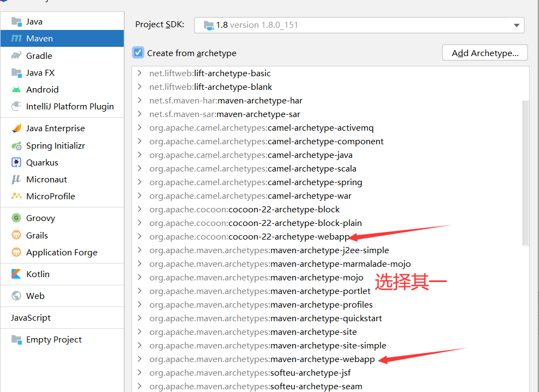539x392 pixels.
Task: Expand net.liftweb:lift-archetype-basic node
Action: [x=140, y=73]
